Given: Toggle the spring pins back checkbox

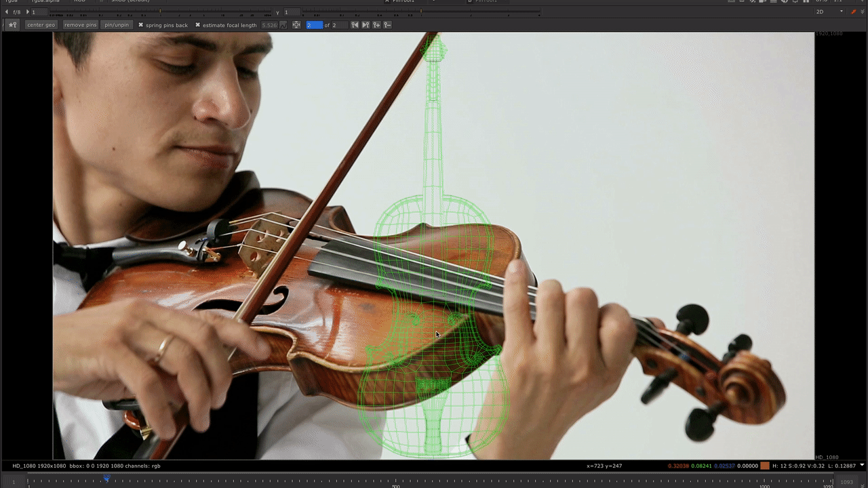Looking at the screenshot, I should pyautogui.click(x=141, y=25).
